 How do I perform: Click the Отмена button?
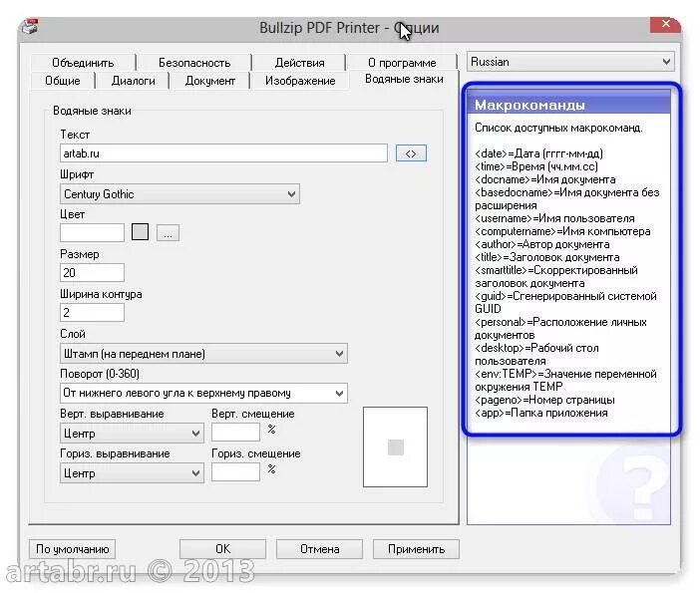click(x=319, y=549)
